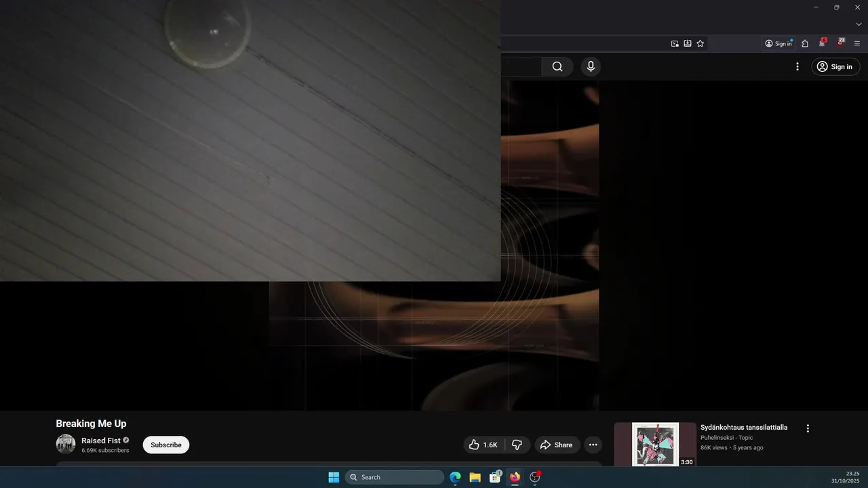Image resolution: width=868 pixels, height=488 pixels.
Task: Open Firefox extensions puzzle icon
Action: tap(805, 43)
